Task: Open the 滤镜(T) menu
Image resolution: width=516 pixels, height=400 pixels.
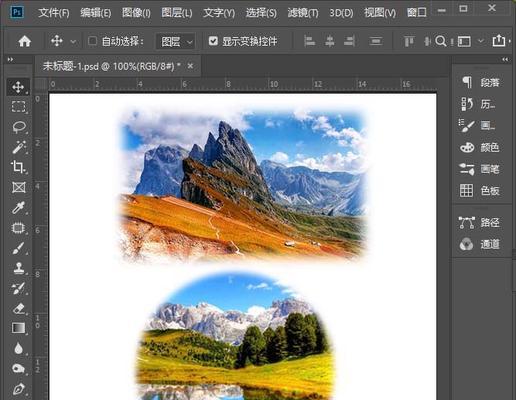Action: point(303,13)
